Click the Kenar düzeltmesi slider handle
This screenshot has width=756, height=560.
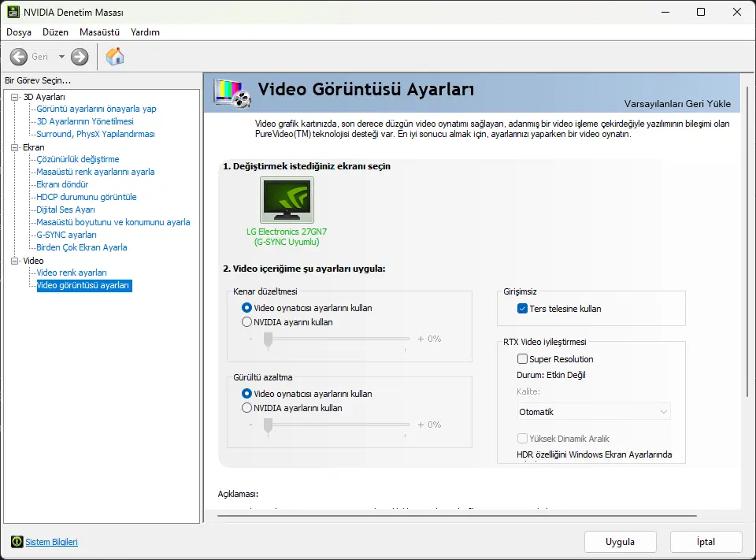268,339
